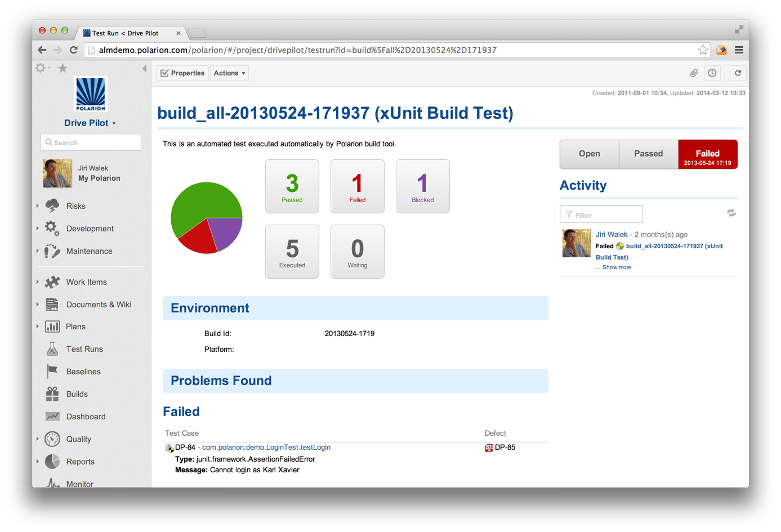Open the Dashboard from the sidebar
The height and width of the screenshot is (532, 781).
coord(86,417)
